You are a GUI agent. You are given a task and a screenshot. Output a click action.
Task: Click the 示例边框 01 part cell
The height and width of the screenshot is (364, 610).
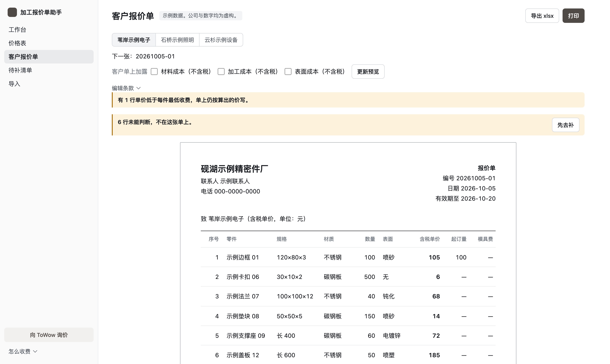tap(243, 257)
